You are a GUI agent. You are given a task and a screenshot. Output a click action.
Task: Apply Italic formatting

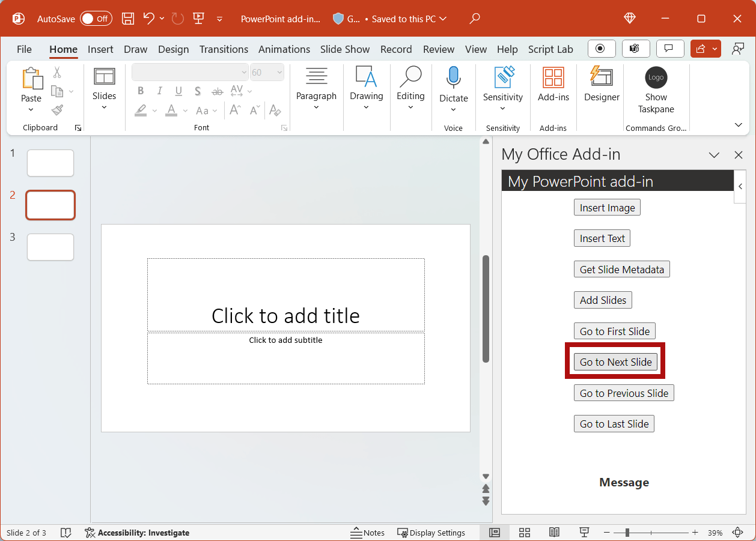click(x=159, y=91)
